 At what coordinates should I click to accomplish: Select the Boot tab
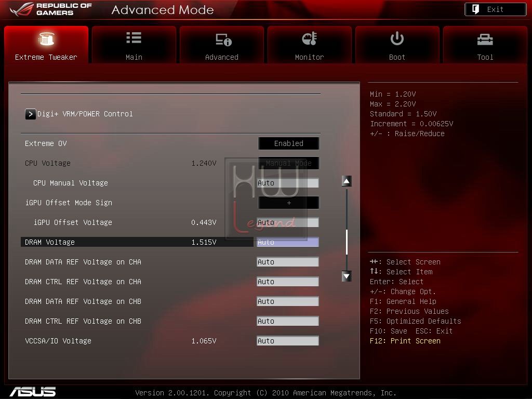397,45
